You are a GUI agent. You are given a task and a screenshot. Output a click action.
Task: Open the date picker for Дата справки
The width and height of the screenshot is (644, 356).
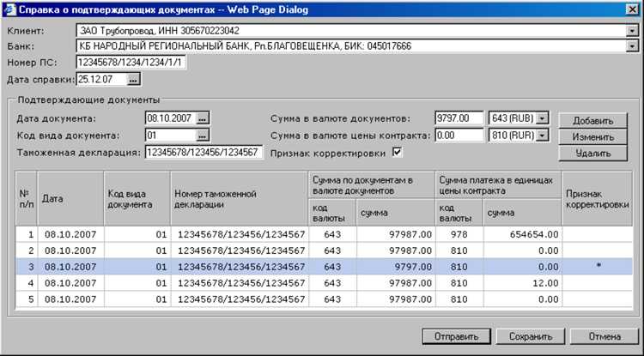[133, 80]
